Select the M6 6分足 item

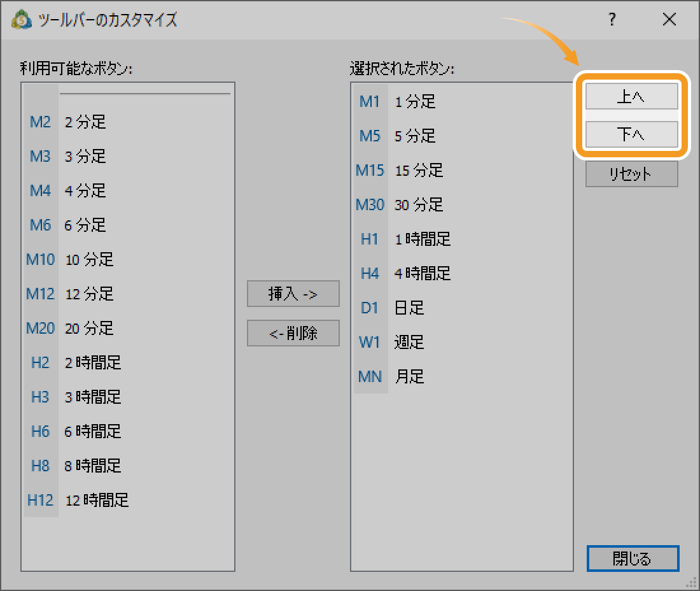tap(128, 225)
